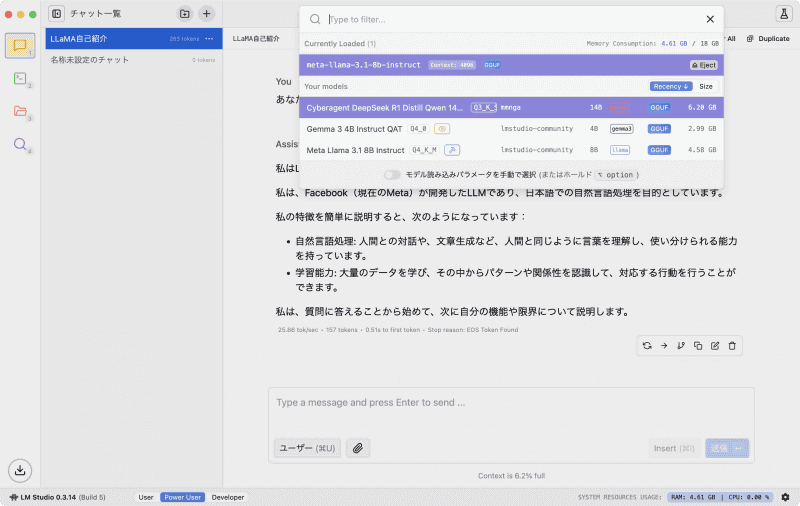Screen dimensions: 800x506
Task: Click the tool-use badge on Meta Llama row
Action: tap(452, 150)
